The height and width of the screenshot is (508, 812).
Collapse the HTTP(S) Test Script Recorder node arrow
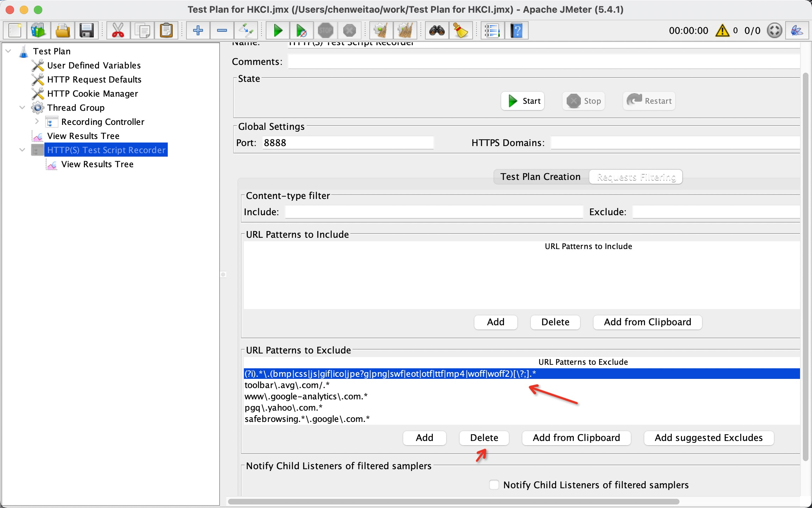[23, 150]
